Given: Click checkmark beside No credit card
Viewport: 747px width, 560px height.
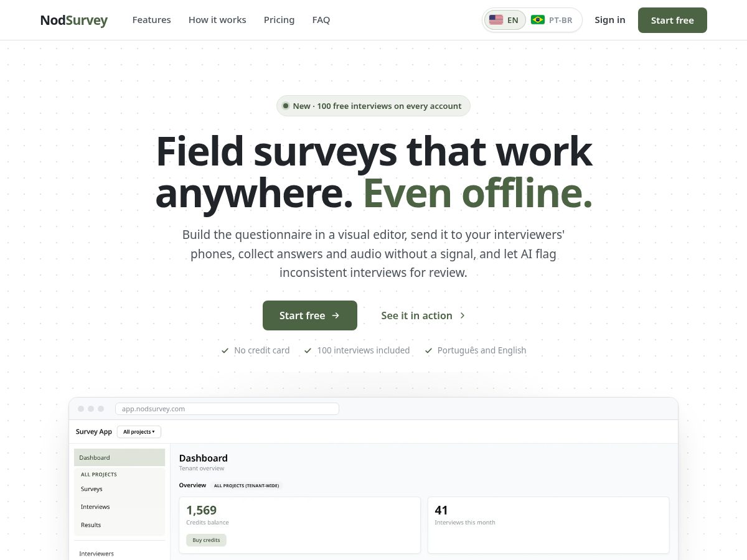Looking at the screenshot, I should [x=225, y=351].
